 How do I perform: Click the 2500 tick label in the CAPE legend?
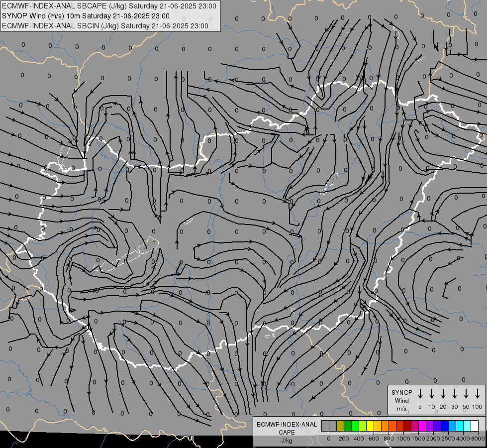tap(448, 439)
